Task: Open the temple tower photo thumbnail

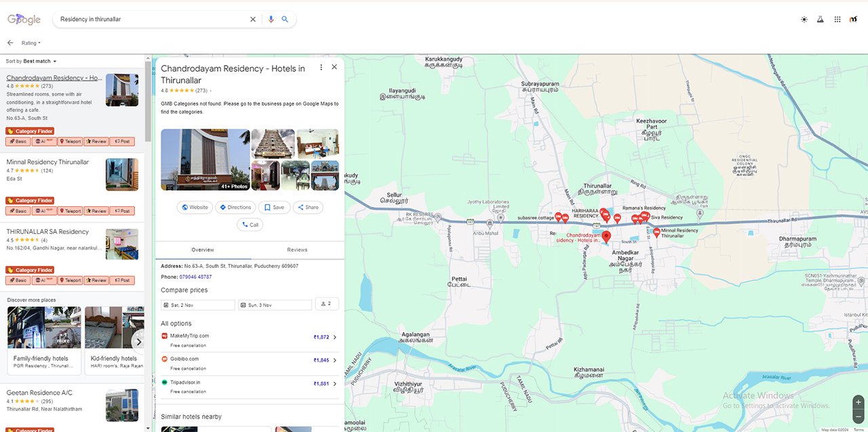Action: (x=273, y=144)
